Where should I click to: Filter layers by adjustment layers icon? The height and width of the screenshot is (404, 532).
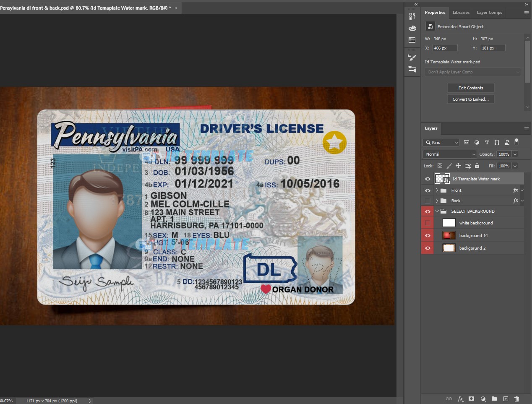(477, 143)
